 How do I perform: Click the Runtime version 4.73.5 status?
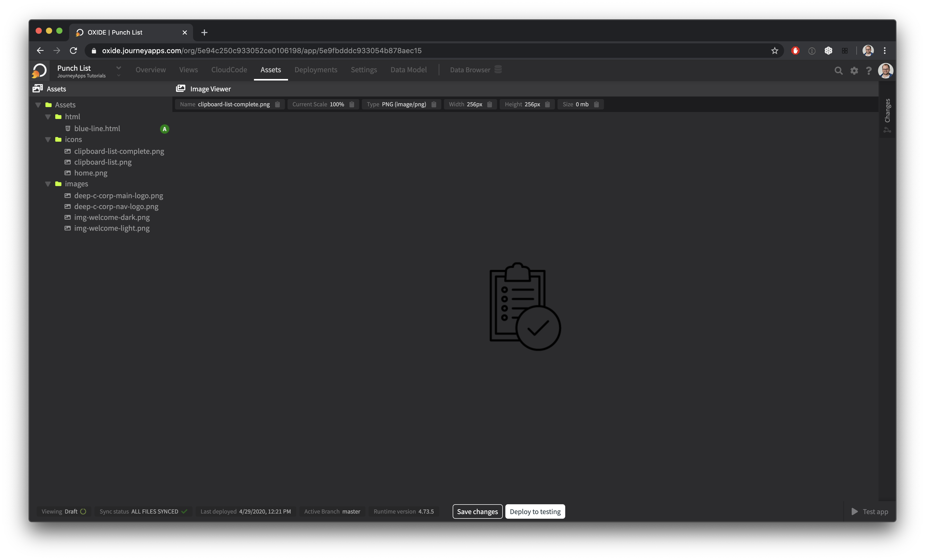point(404,511)
